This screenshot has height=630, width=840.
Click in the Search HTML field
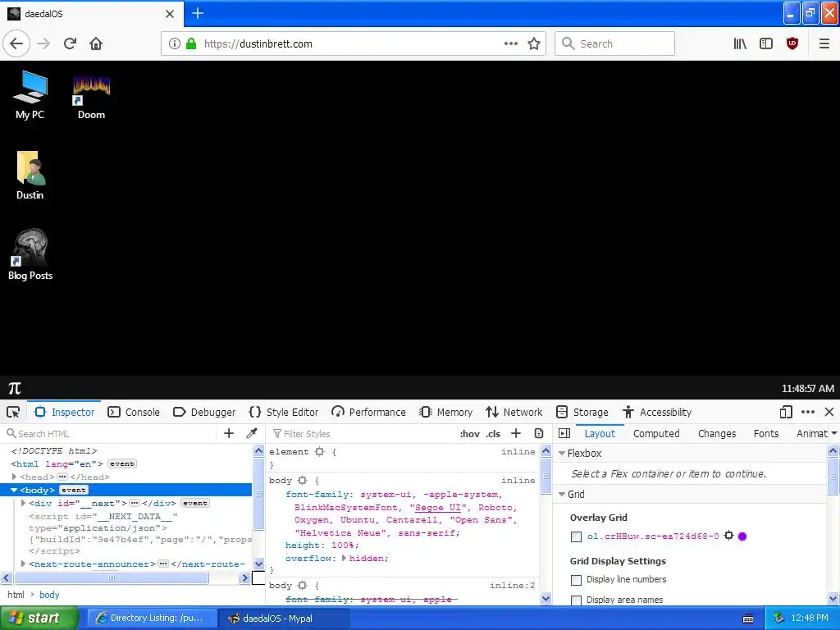coord(110,433)
